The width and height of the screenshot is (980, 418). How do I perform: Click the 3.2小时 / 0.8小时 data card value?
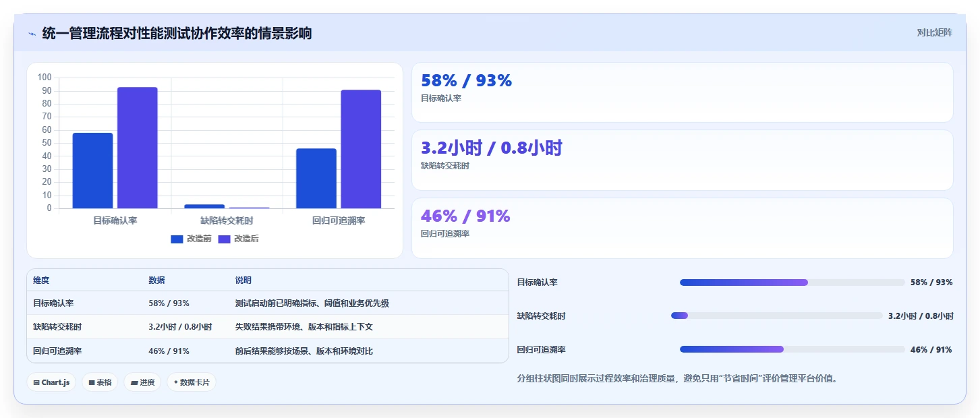click(x=491, y=148)
